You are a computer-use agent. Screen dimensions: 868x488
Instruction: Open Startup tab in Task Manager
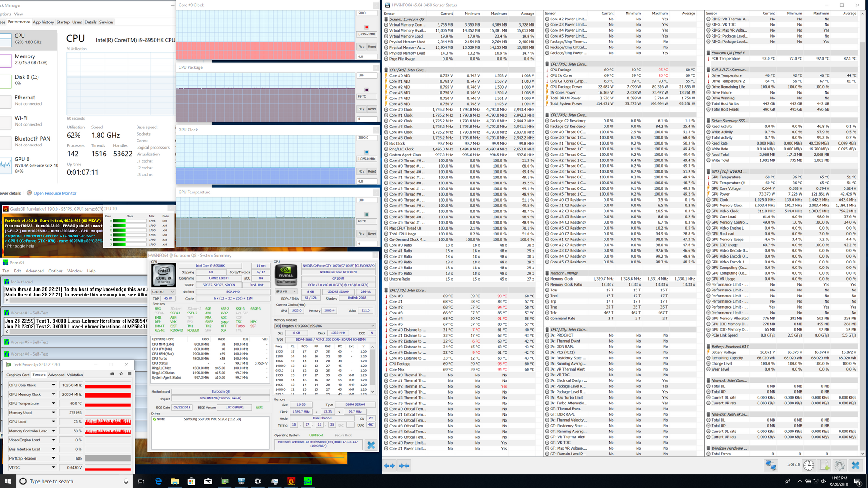click(63, 22)
